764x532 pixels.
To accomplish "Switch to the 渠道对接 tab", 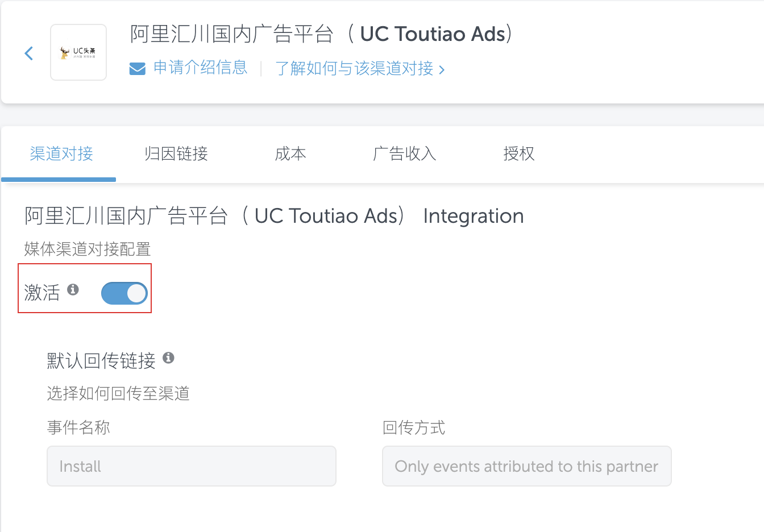I will 61,154.
